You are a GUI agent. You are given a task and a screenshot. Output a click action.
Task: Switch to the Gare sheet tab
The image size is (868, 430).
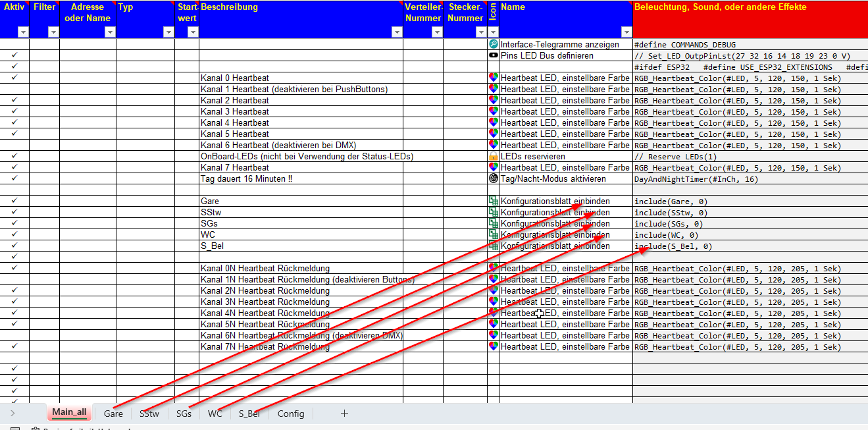tap(113, 414)
